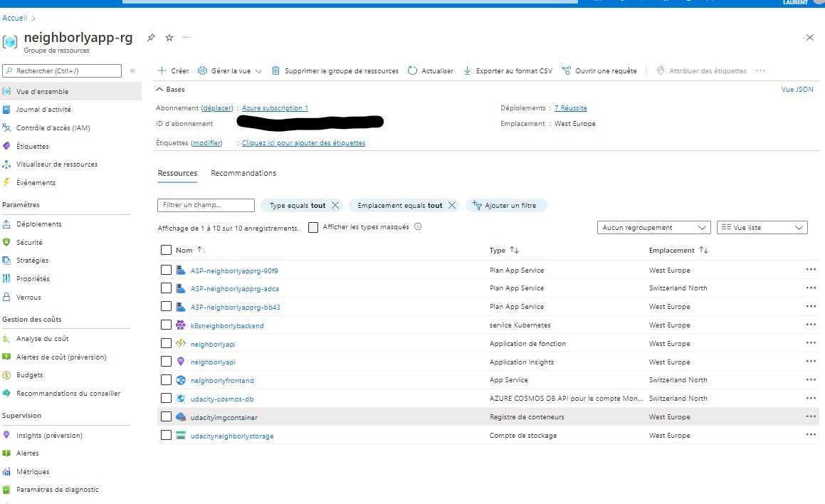This screenshot has width=825, height=504.
Task: Click Métriques chart icon in sidebar
Action: click(6, 471)
